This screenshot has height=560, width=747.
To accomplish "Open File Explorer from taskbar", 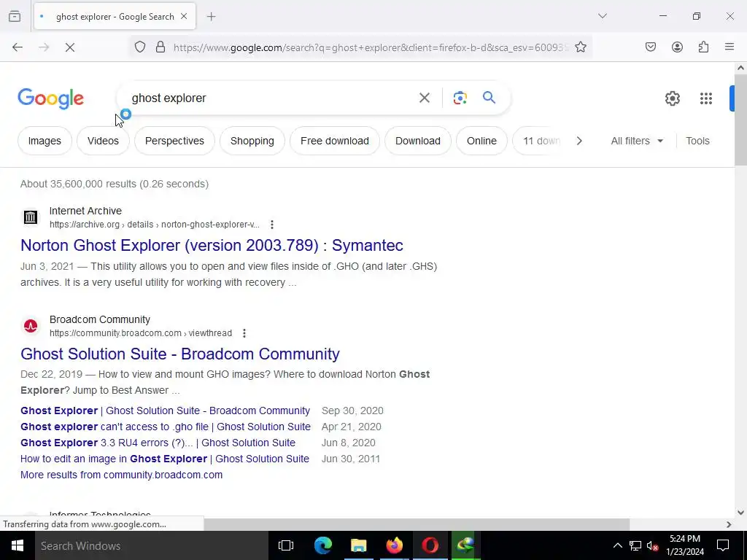I will point(358,545).
